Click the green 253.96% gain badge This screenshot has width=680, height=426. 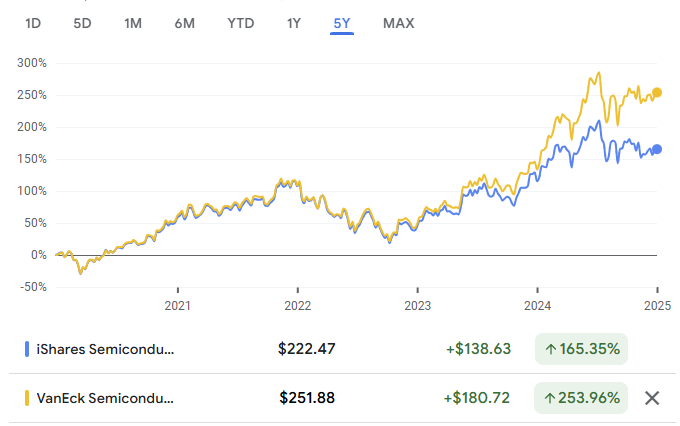[581, 398]
